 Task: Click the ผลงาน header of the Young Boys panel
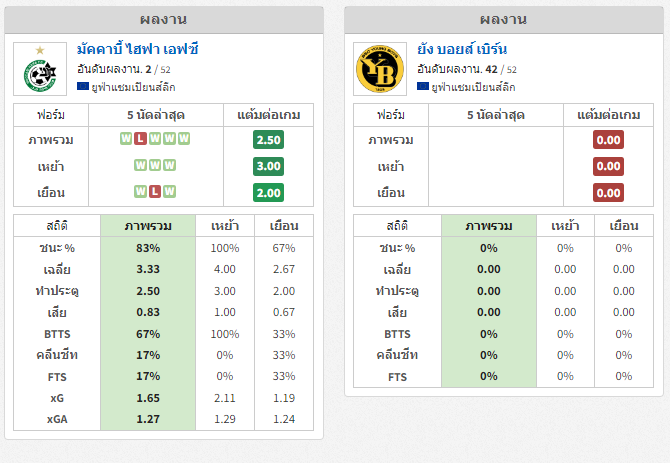click(x=504, y=20)
